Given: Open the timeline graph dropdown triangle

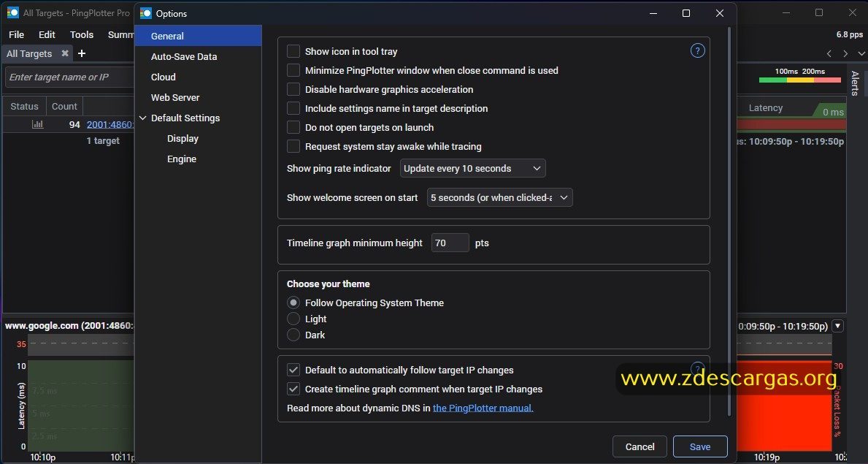Looking at the screenshot, I should coord(837,326).
